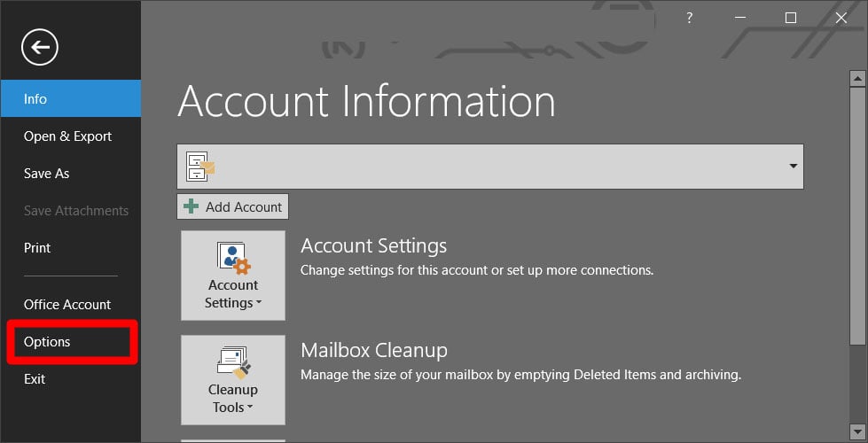Open Outlook Options
Viewport: 868px width, 443px height.
point(47,342)
